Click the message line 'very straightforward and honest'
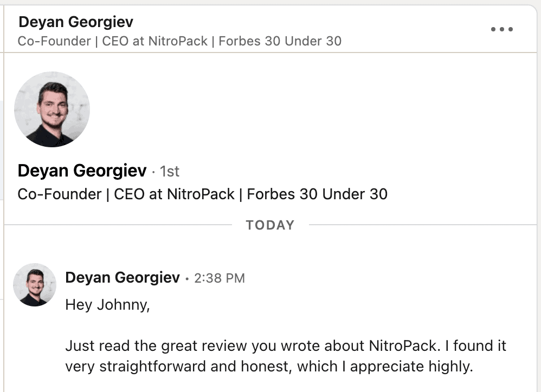The image size is (541, 392). (269, 367)
